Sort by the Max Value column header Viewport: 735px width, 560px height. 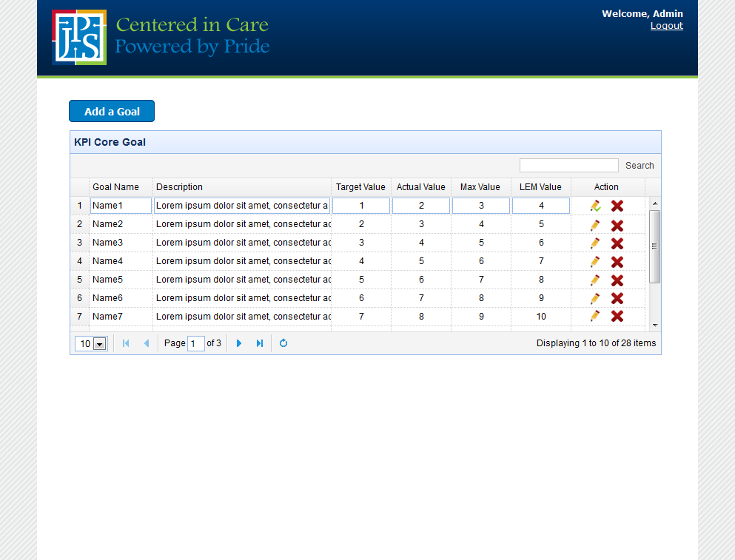click(x=481, y=187)
